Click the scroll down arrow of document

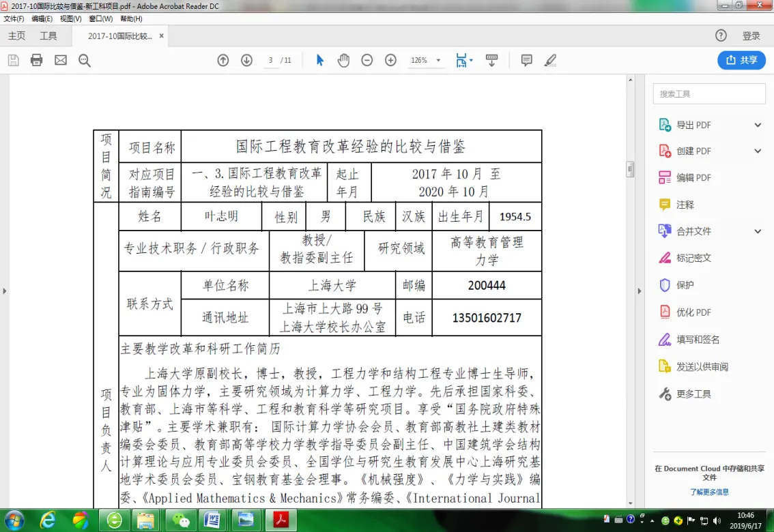(x=631, y=503)
